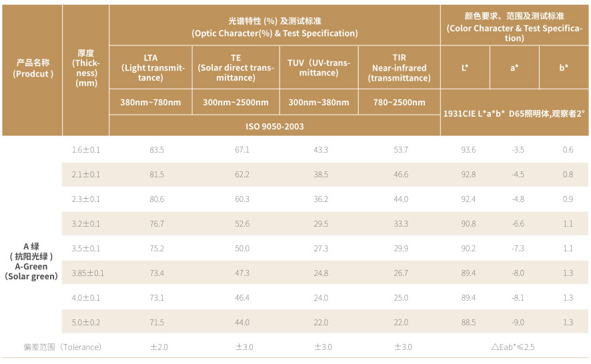Screen dimensions: 591x364
Task: Click the 380nm~780nm wavelength range cell
Action: [x=151, y=102]
